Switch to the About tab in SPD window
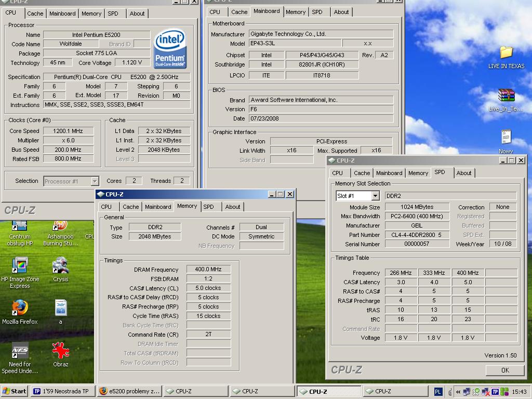 (464, 173)
